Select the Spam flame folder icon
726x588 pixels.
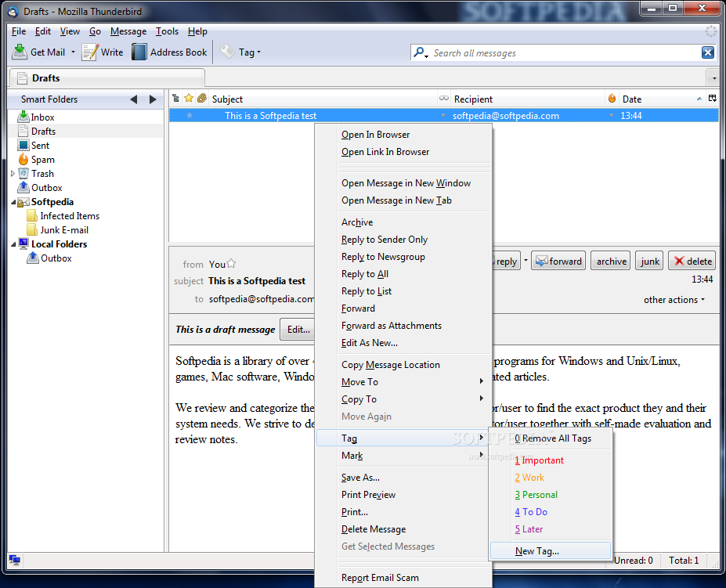pyautogui.click(x=23, y=159)
